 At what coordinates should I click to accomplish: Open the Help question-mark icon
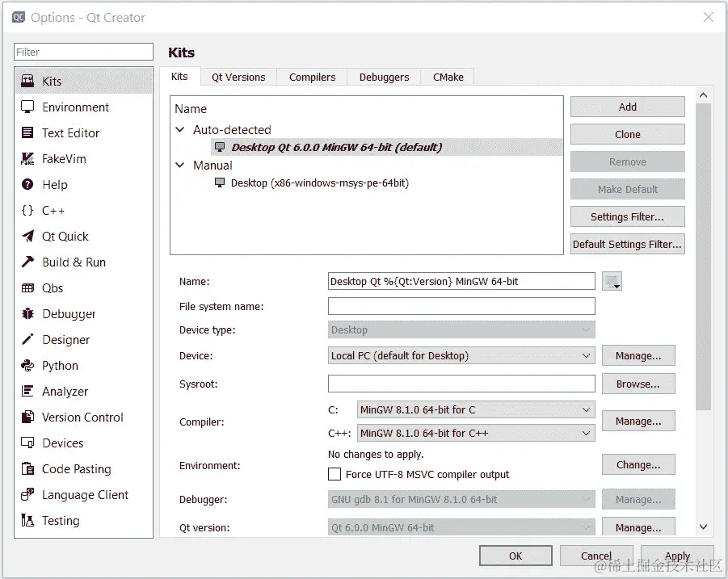tap(27, 185)
